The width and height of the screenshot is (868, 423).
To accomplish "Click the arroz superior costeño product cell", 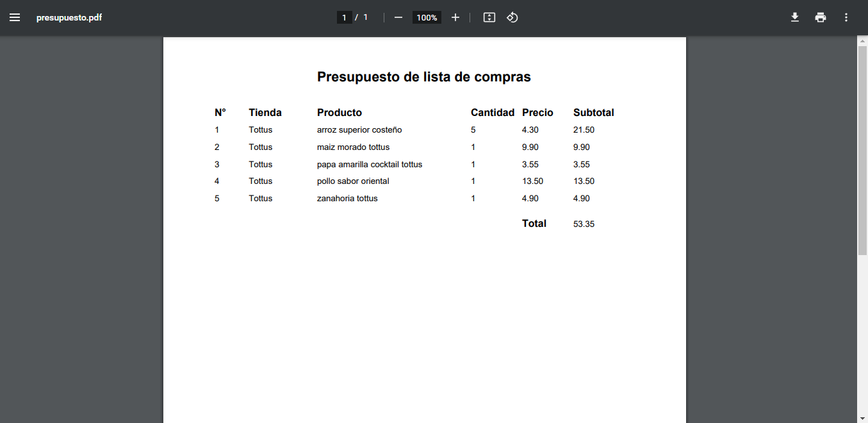I will [359, 129].
